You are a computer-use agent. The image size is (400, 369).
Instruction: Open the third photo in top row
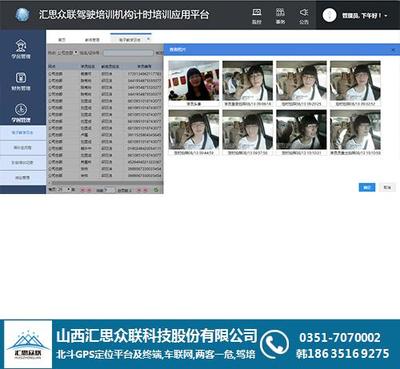[302, 81]
